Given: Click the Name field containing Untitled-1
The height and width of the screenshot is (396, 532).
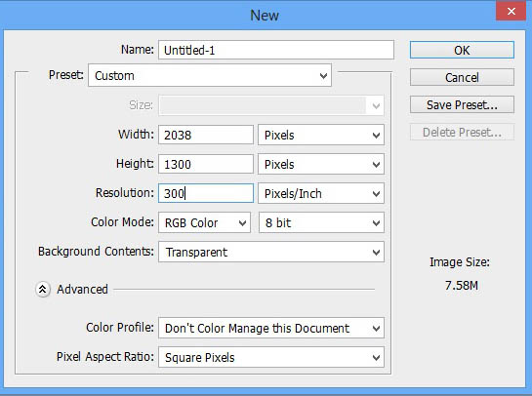Looking at the screenshot, I should [x=276, y=50].
